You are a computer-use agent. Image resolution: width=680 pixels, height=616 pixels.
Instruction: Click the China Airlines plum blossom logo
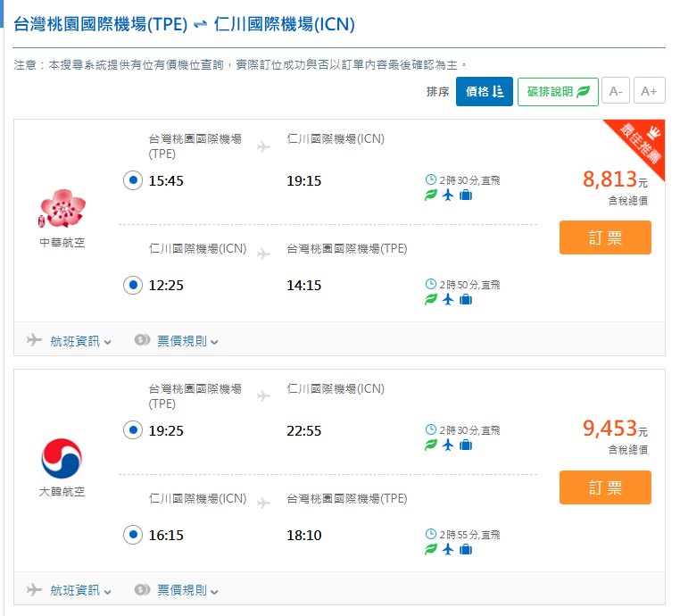click(x=62, y=208)
